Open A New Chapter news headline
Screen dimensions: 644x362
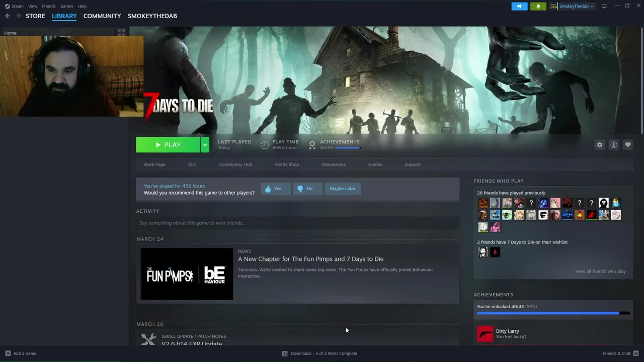[x=310, y=259]
